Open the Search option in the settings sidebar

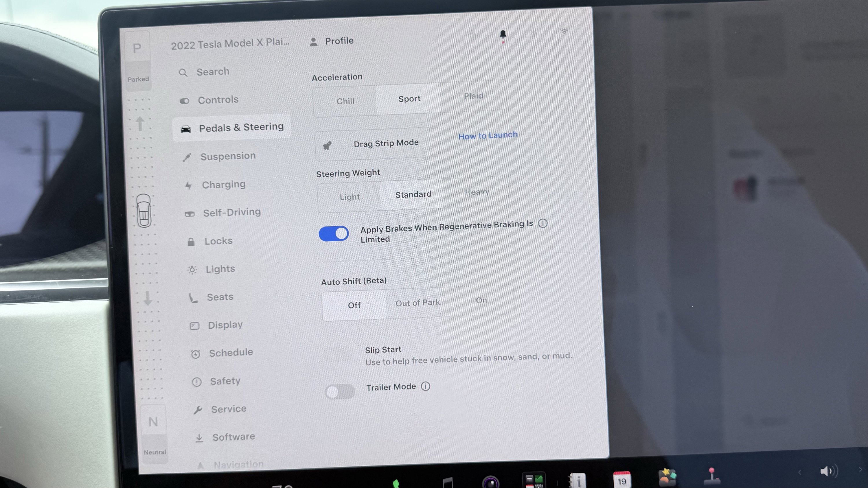tap(204, 72)
